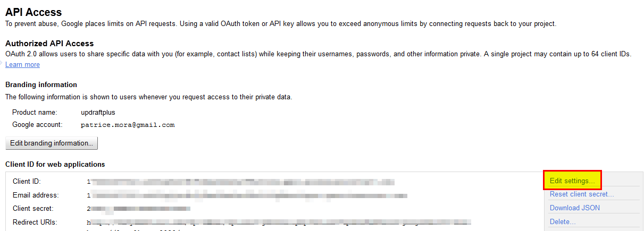Click the Google account email address
Image resolution: width=644 pixels, height=231 pixels.
[x=128, y=125]
